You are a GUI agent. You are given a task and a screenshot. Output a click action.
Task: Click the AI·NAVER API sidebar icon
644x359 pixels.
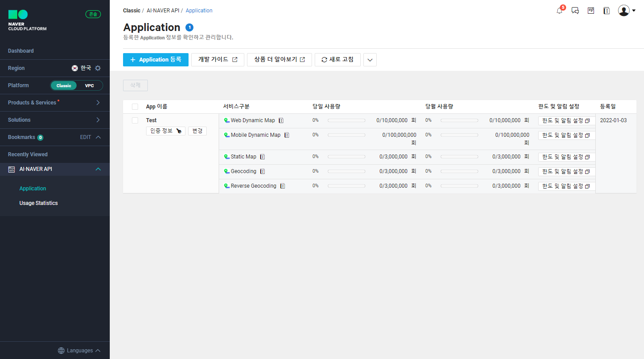[x=12, y=169]
